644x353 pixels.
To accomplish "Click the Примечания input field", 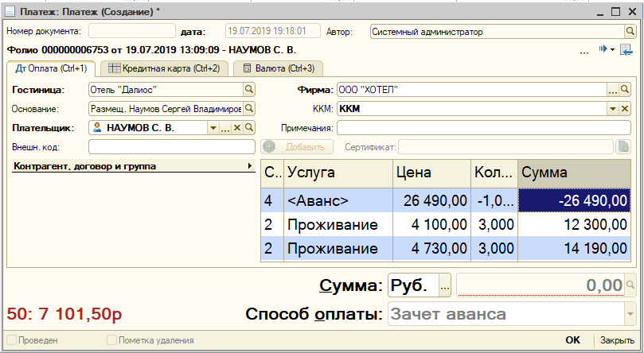I will 484,128.
